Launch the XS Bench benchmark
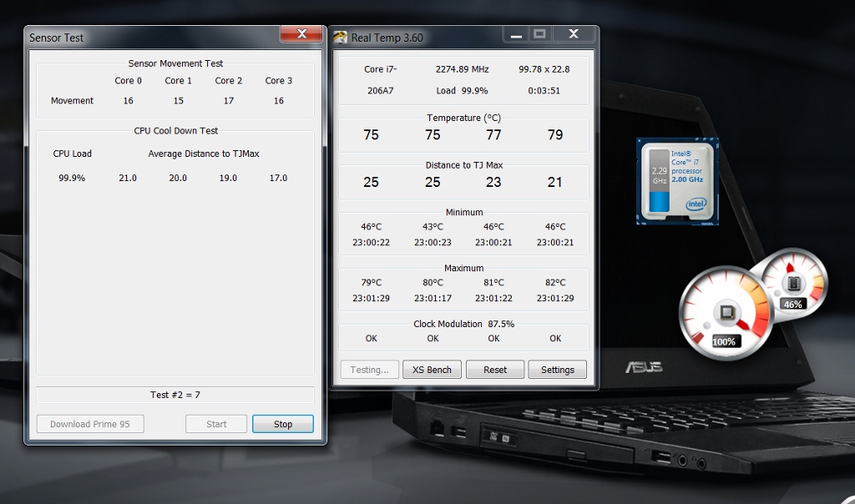Viewport: 855px width, 504px height. click(432, 370)
